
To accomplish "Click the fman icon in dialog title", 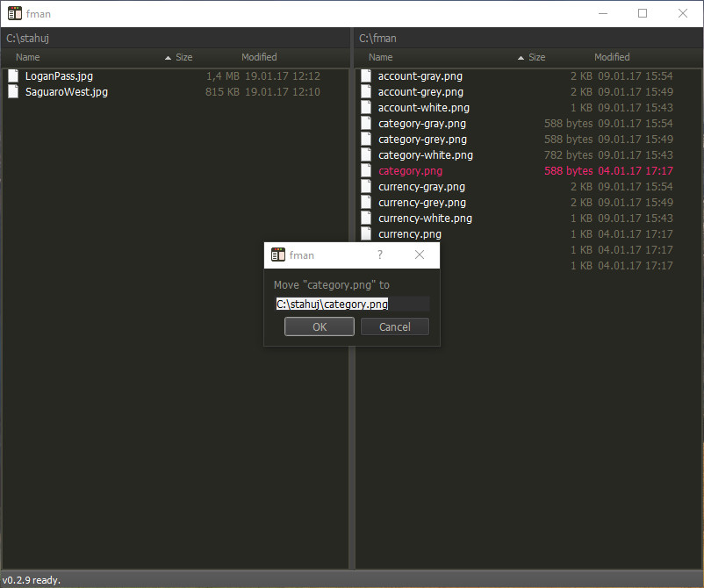I will coord(278,255).
